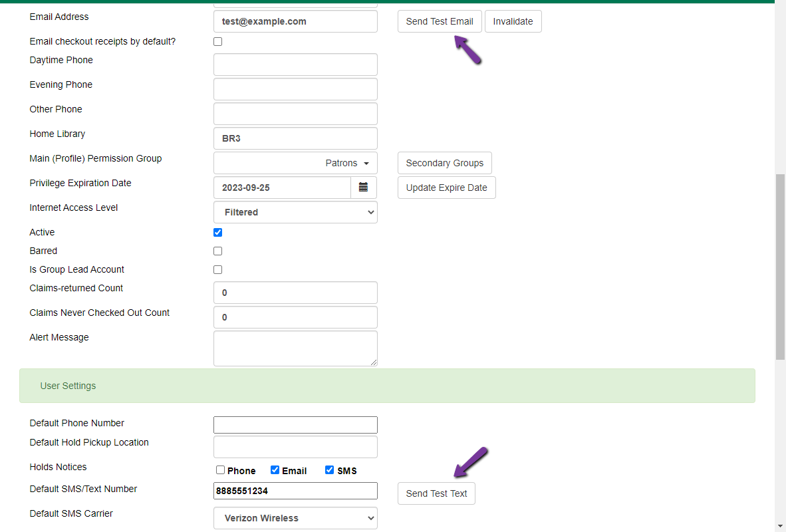This screenshot has width=786, height=532.
Task: Open Main Permission Group Patrons dropdown
Action: (x=295, y=163)
